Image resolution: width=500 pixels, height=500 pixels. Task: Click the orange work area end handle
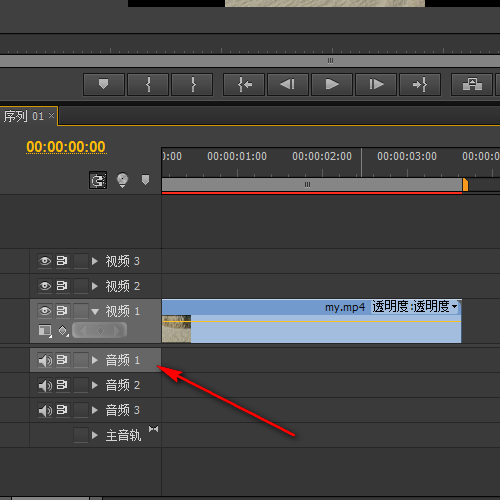(465, 185)
